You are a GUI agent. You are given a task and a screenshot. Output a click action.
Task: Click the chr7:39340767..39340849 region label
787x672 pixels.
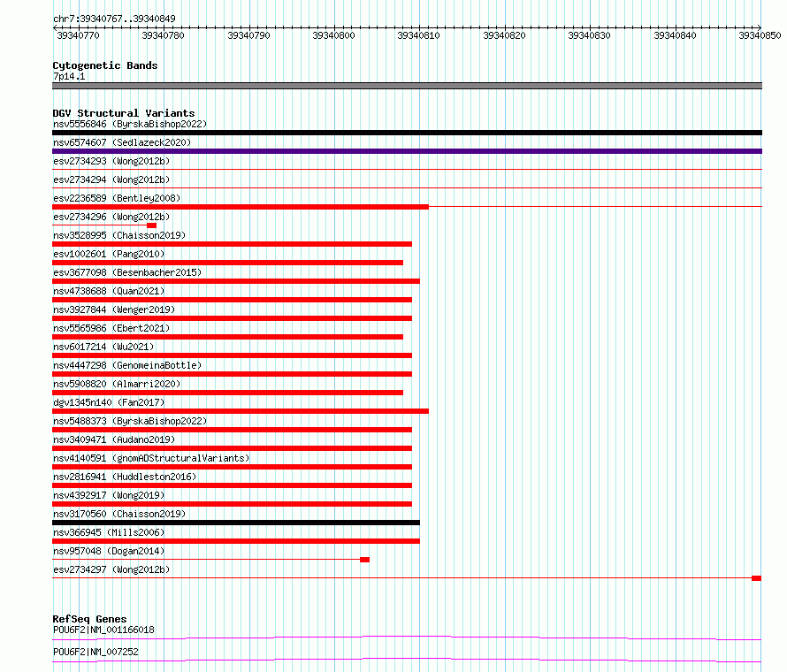pyautogui.click(x=114, y=19)
